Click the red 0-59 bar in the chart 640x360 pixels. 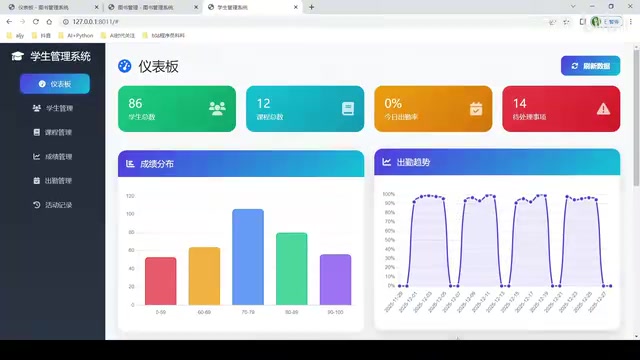point(160,281)
